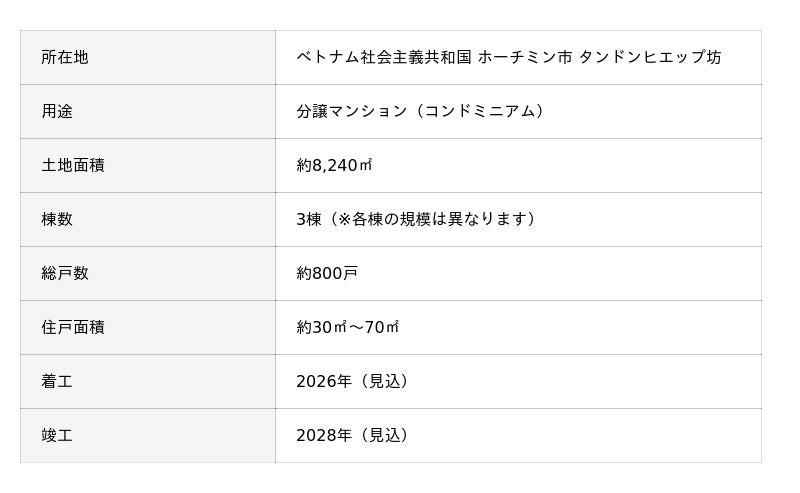Select the 竣工 label cell
800x493 pixels.
tap(57, 436)
